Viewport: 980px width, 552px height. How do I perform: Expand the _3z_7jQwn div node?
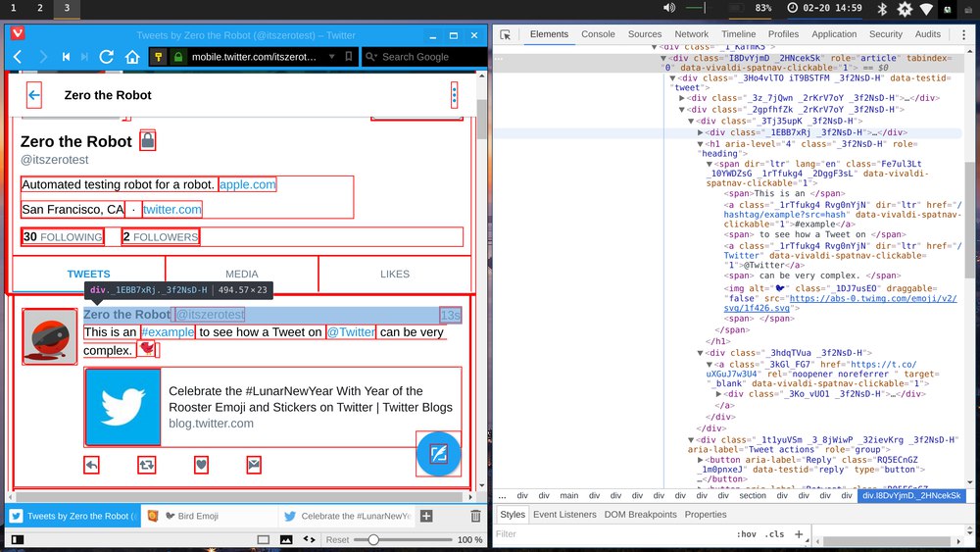coord(682,98)
